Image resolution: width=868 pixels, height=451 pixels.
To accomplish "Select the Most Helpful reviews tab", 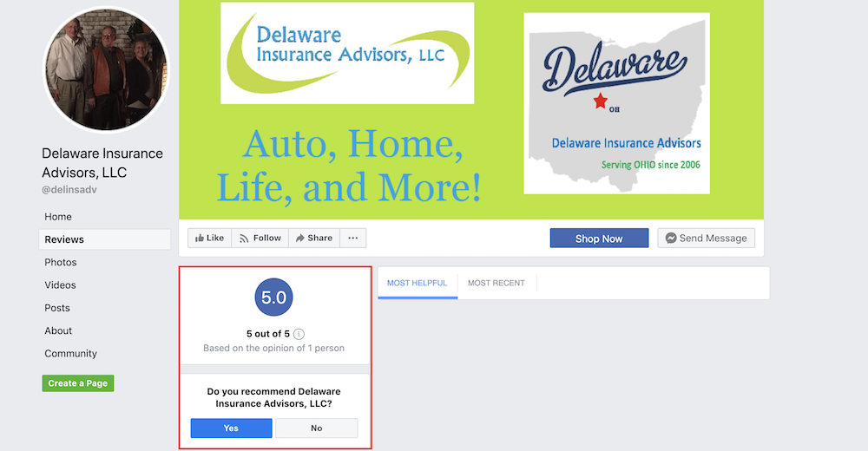I will 418,283.
